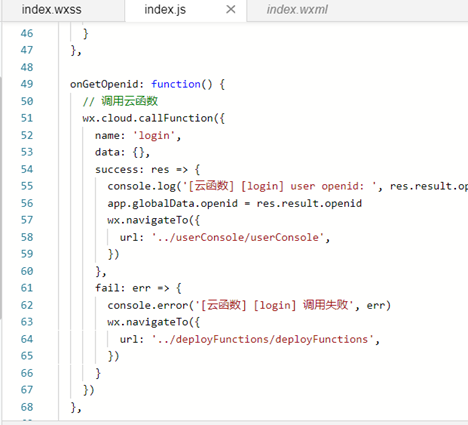Click the green comment 调用云函数
The image size is (468, 425).
[x=129, y=101]
